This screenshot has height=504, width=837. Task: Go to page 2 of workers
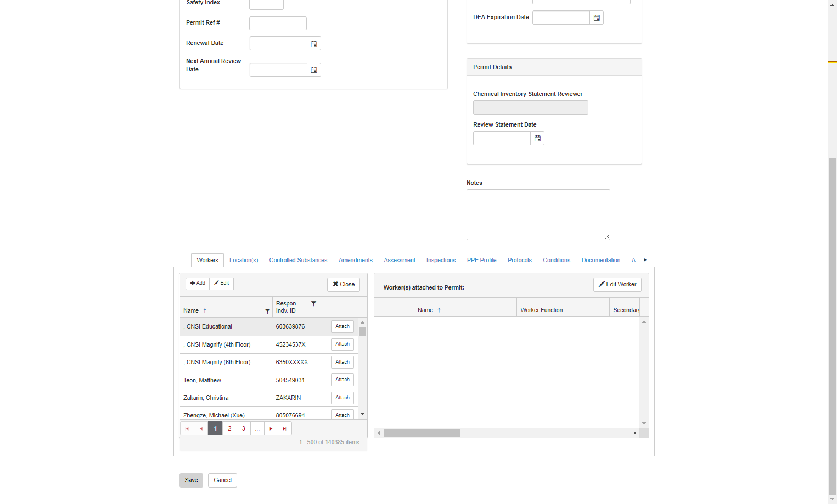point(229,429)
